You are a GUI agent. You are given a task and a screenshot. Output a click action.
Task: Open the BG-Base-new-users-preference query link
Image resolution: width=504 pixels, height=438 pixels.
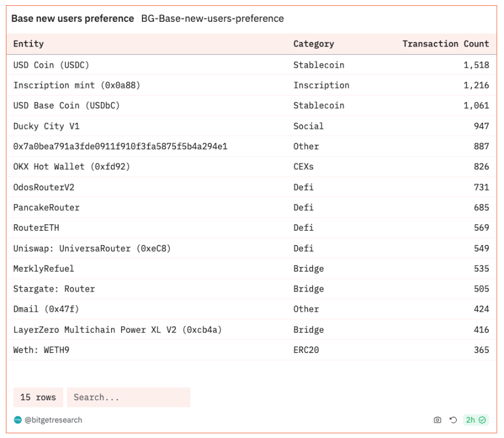pyautogui.click(x=213, y=19)
